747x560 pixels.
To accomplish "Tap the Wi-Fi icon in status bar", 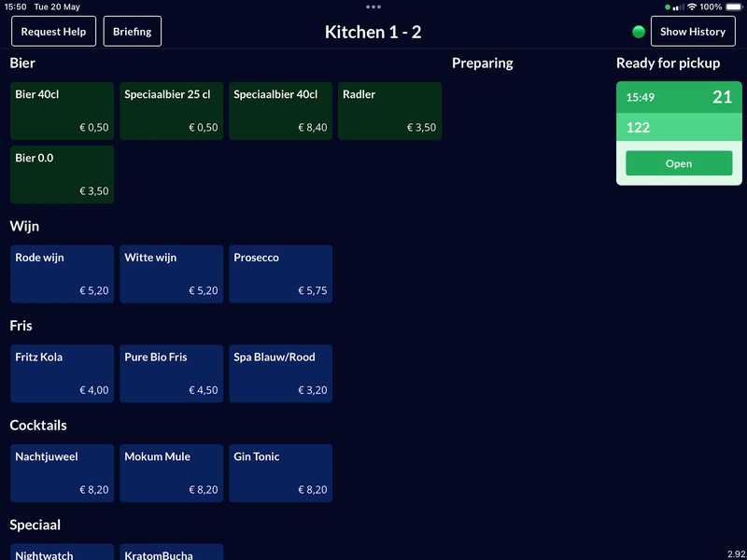I will point(692,7).
